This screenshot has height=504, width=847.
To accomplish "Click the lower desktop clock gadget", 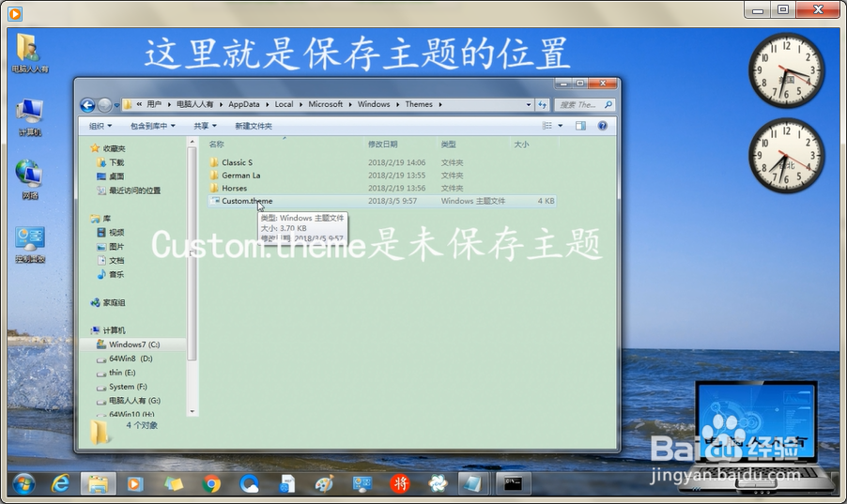I will tap(786, 156).
